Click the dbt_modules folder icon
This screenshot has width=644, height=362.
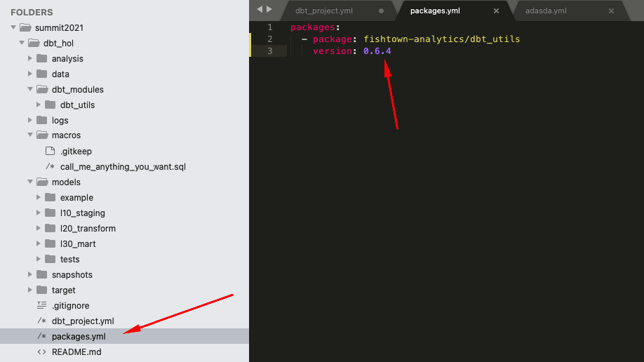[x=42, y=89]
